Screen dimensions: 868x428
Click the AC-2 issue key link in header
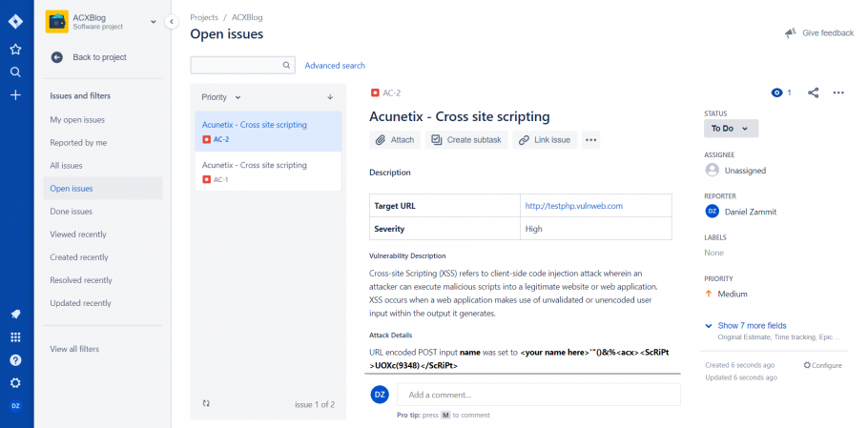pos(391,92)
